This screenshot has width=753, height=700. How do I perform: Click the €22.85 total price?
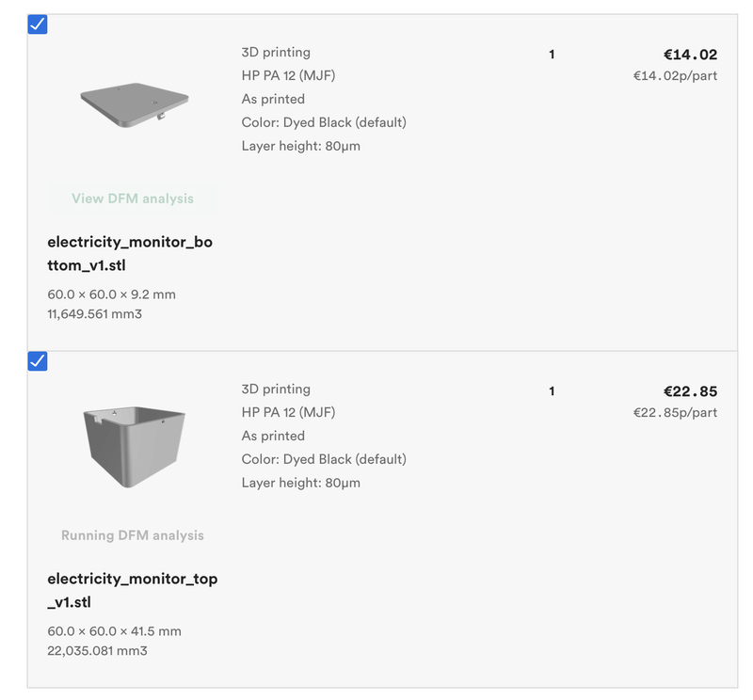coord(690,391)
